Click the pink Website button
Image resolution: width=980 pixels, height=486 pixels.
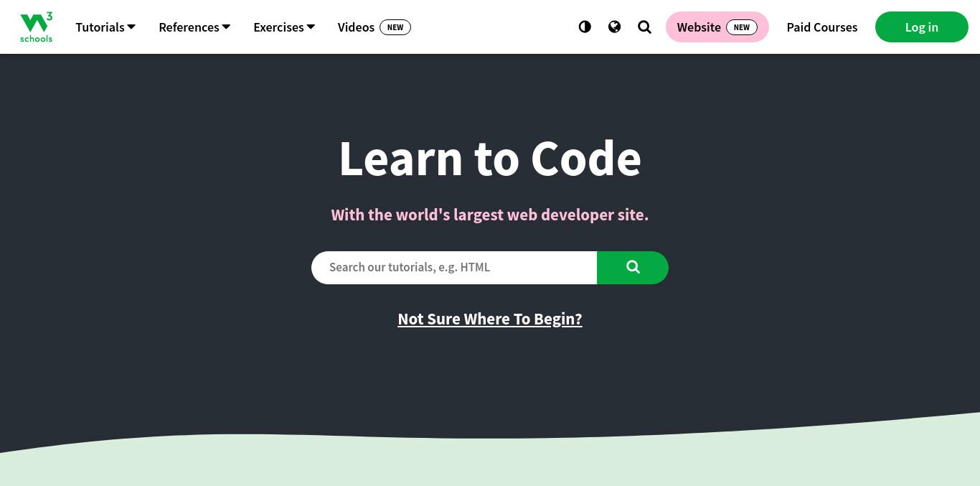(x=717, y=27)
